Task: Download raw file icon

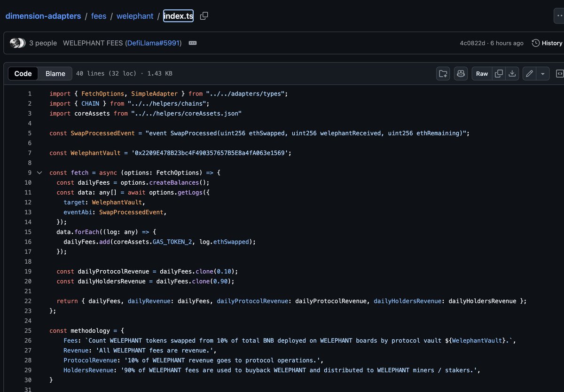Action: (512, 73)
